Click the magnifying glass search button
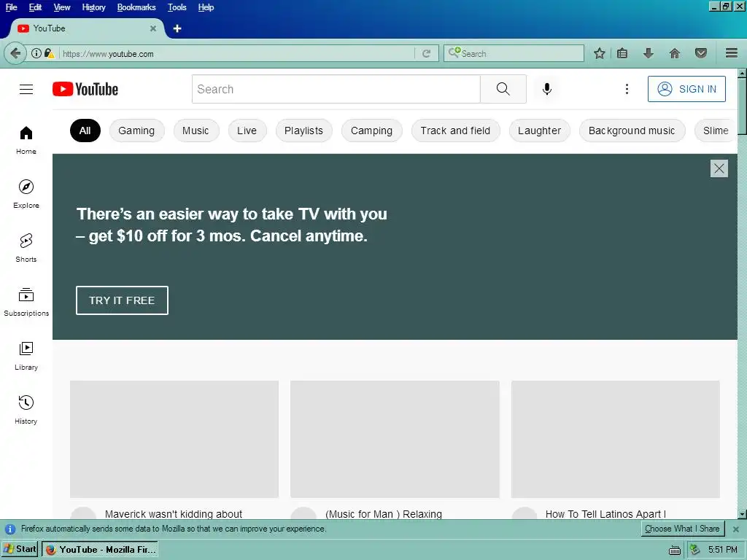747x560 pixels. click(x=503, y=89)
